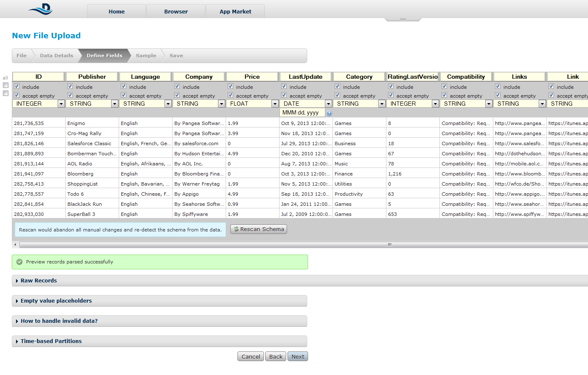Click the Company column name field
588x375 pixels.
point(199,77)
